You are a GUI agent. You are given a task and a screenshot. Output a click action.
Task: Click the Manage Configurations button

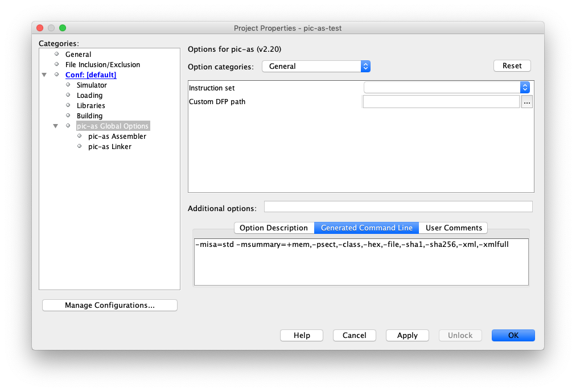pos(110,306)
